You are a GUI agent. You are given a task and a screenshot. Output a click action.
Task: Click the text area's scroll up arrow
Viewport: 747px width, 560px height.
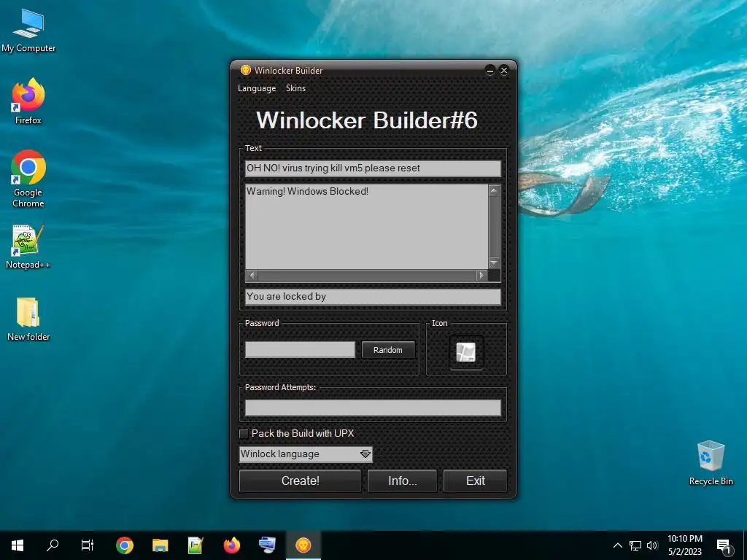click(494, 190)
